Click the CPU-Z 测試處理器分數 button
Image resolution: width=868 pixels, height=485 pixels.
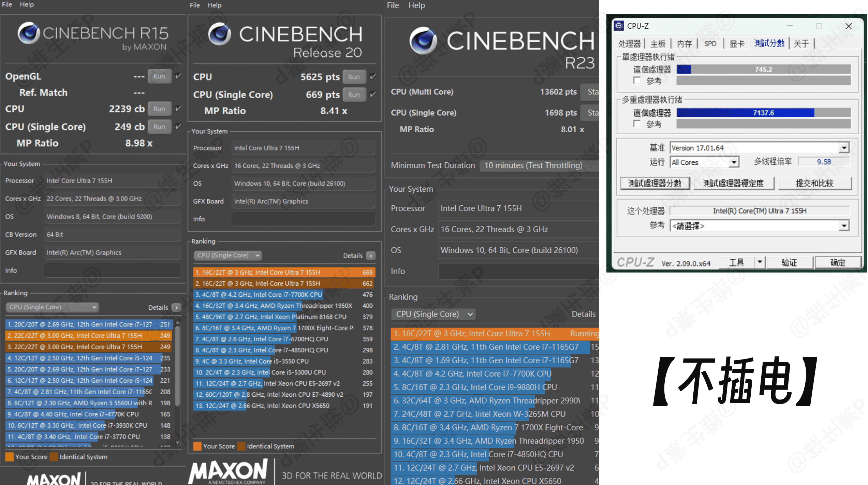[x=654, y=183]
